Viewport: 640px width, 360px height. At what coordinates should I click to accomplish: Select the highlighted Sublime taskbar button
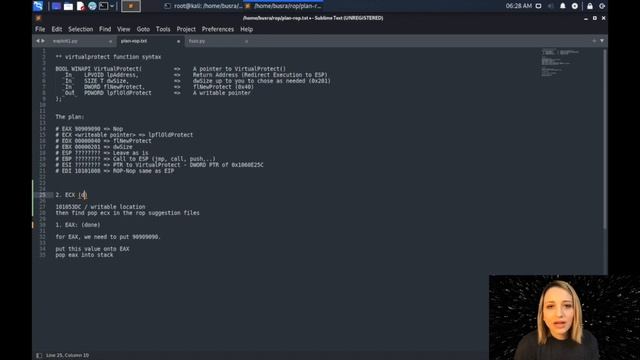tap(131, 6)
